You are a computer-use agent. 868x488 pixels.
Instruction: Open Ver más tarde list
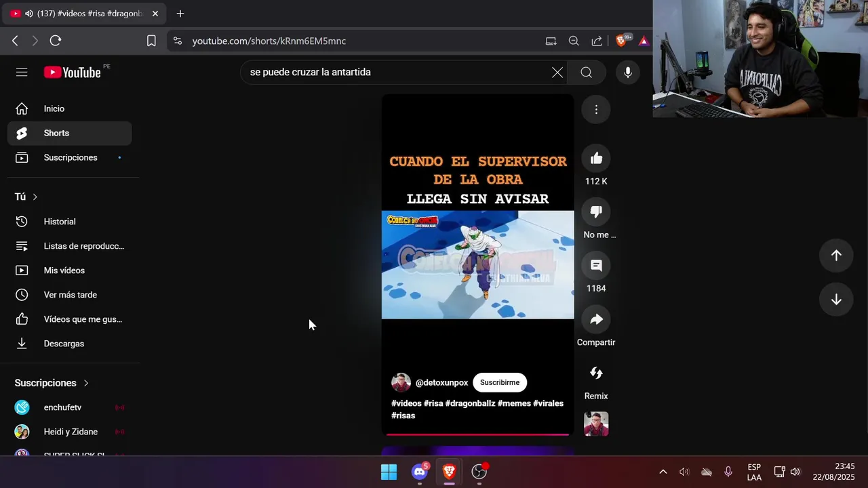tap(70, 295)
